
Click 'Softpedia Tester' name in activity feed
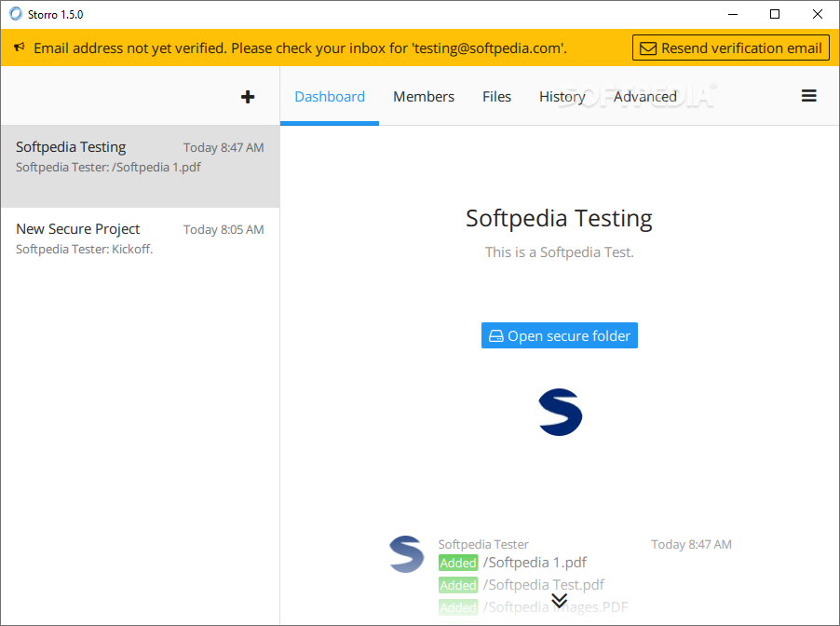483,545
